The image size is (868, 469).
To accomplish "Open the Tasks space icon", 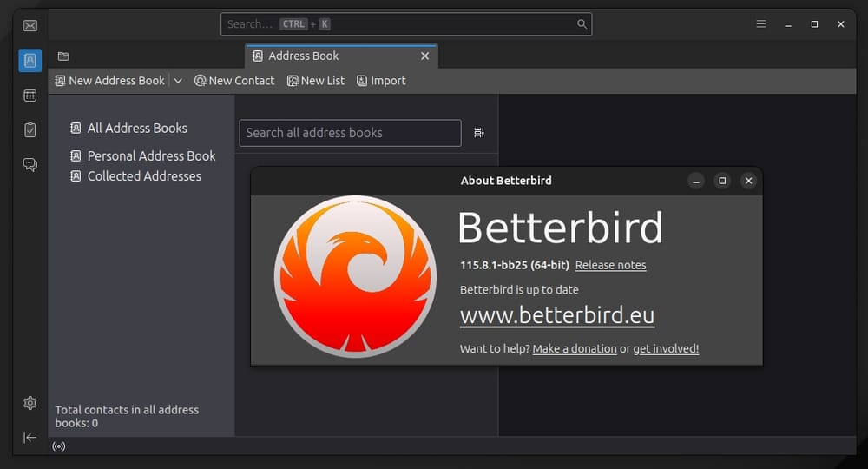I will coord(30,130).
